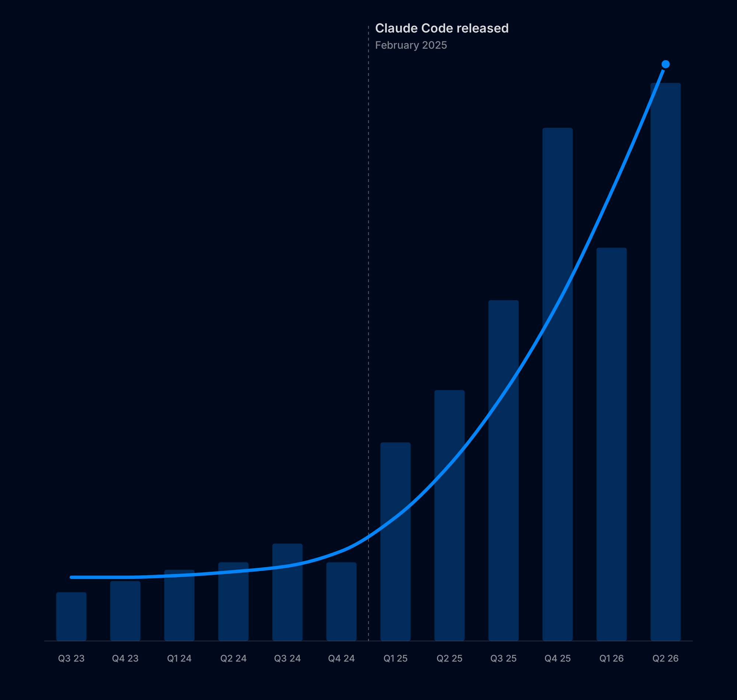Click the 'Q3 23' axis label
Viewport: 737px width, 700px height.
[x=71, y=659]
